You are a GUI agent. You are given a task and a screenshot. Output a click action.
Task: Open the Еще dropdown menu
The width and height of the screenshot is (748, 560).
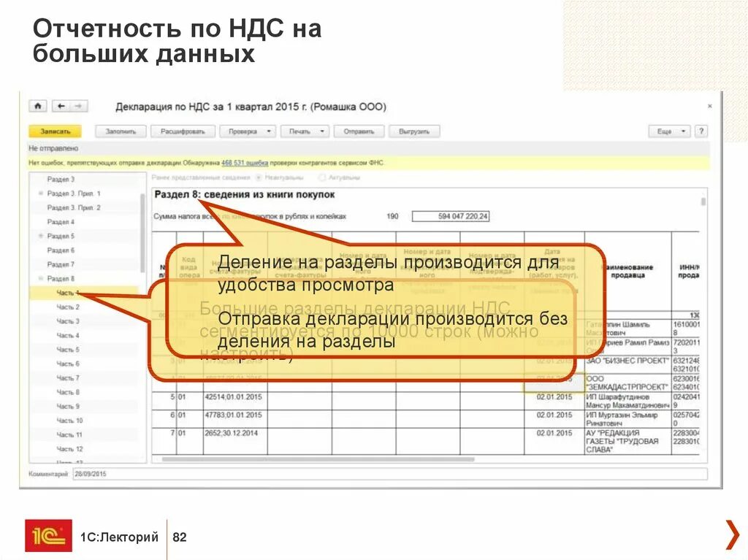pyautogui.click(x=669, y=131)
